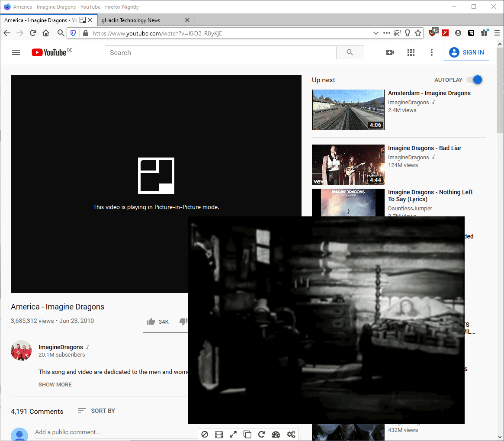Open the DauntlessJumper channel link
Image resolution: width=504 pixels, height=441 pixels.
coord(410,209)
